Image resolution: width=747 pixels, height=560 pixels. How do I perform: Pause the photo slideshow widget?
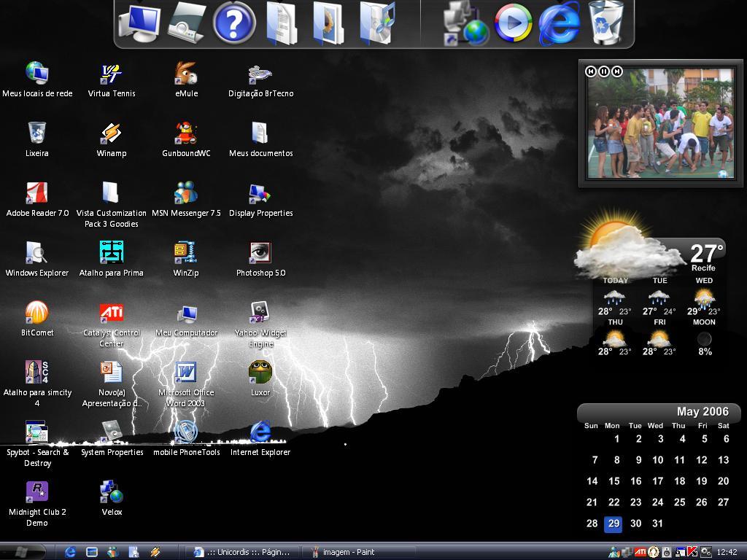[603, 71]
